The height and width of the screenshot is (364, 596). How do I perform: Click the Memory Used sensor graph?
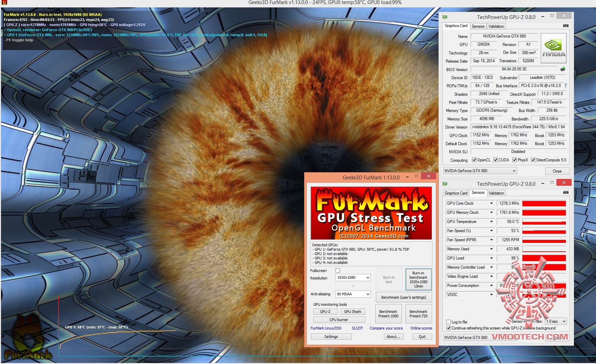[x=544, y=249]
